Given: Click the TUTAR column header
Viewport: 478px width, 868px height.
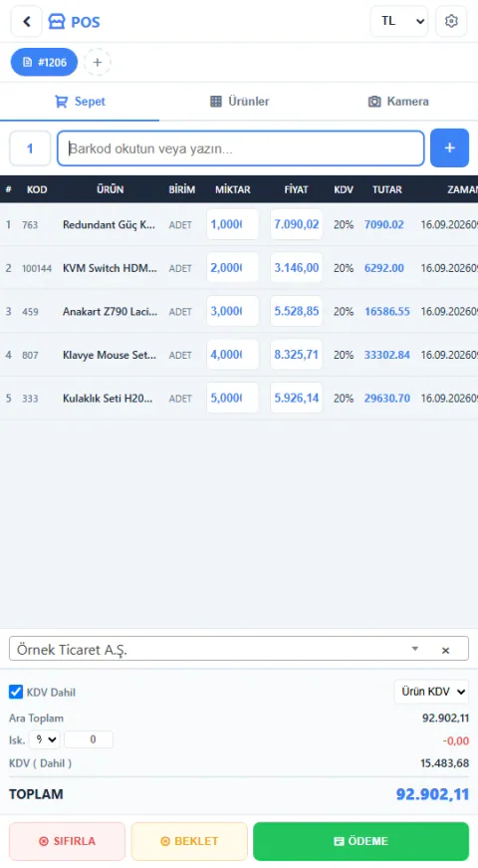Looking at the screenshot, I should coord(386,189).
